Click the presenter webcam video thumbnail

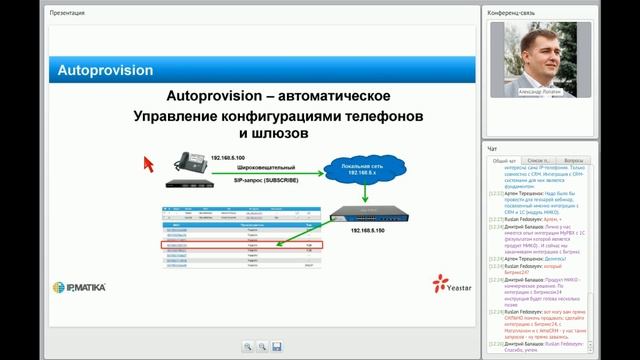pos(540,60)
